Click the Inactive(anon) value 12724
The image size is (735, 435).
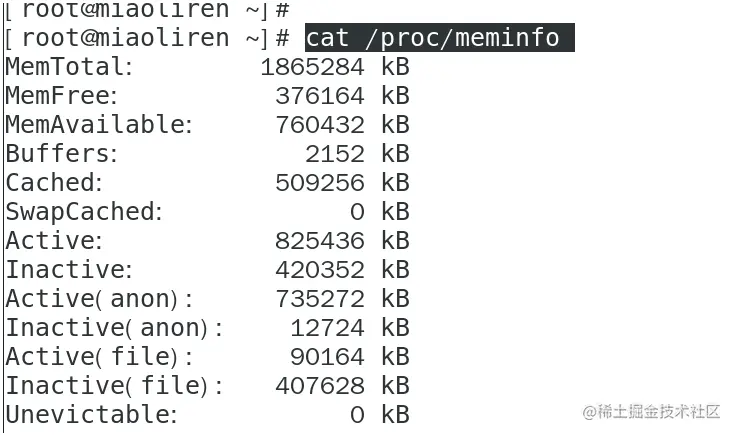click(327, 328)
